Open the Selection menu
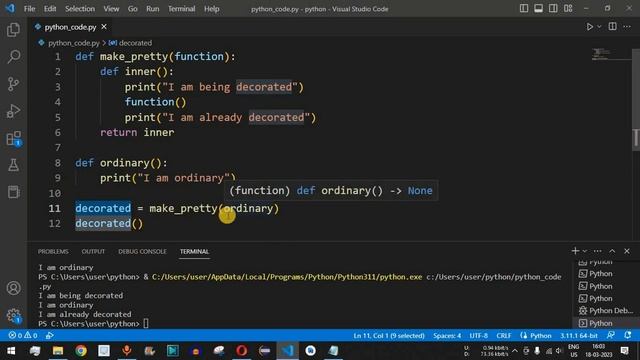This screenshot has width=640, height=360. tap(80, 9)
